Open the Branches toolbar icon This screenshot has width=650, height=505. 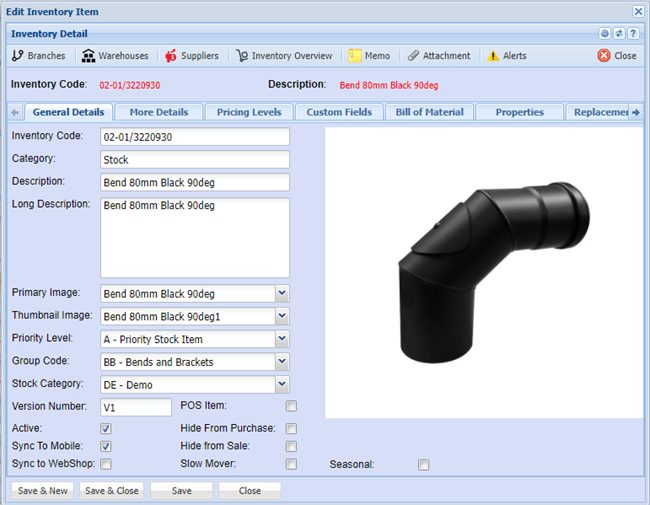point(17,56)
